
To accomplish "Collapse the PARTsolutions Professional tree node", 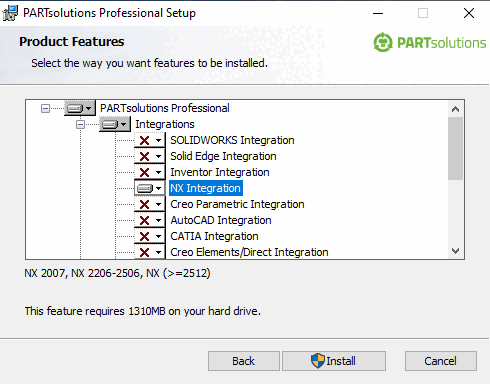I will tap(45, 108).
